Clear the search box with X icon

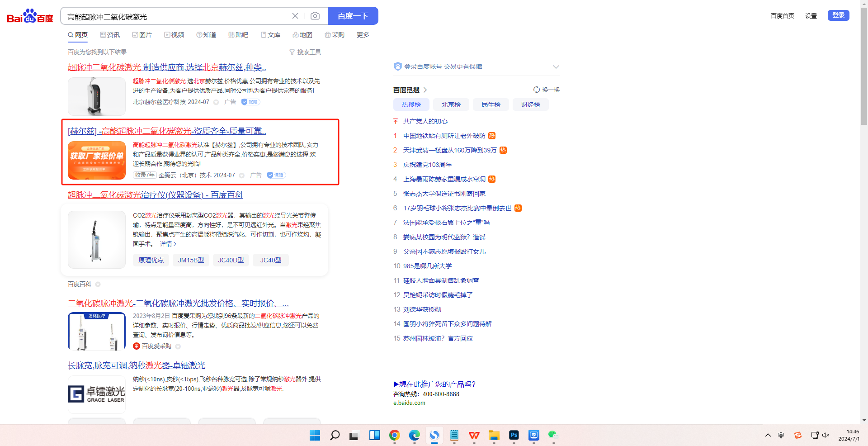point(295,16)
